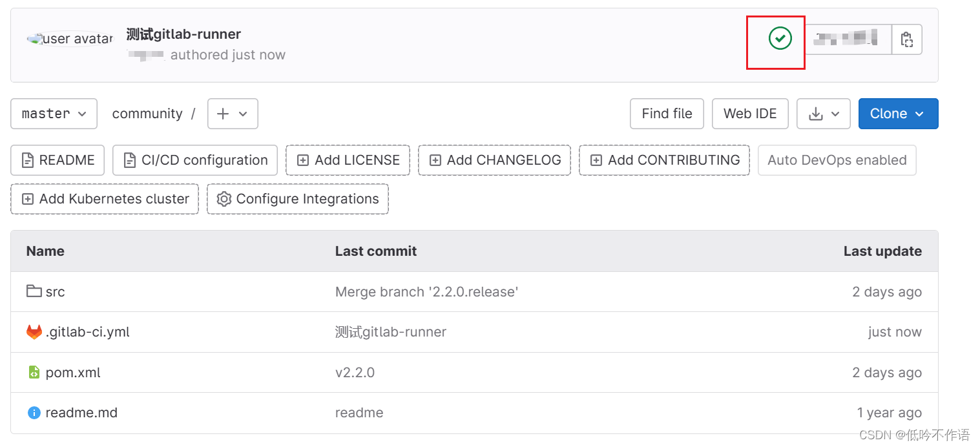
Task: Open the Find file search
Action: point(667,113)
